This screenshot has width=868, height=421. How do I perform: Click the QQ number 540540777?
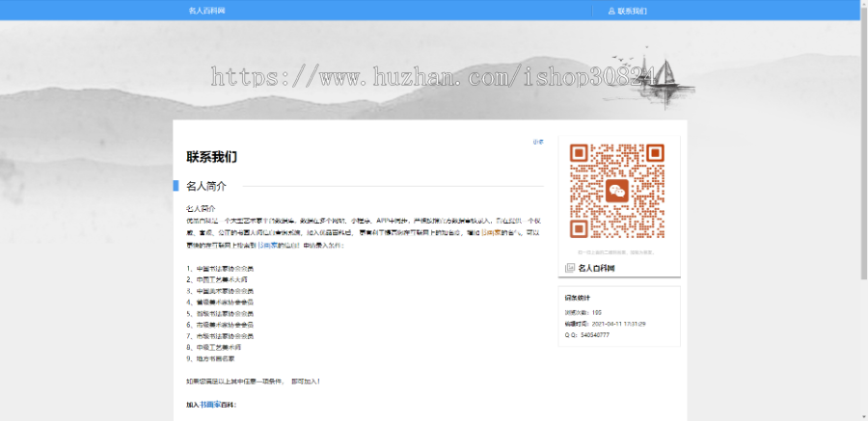(x=595, y=334)
